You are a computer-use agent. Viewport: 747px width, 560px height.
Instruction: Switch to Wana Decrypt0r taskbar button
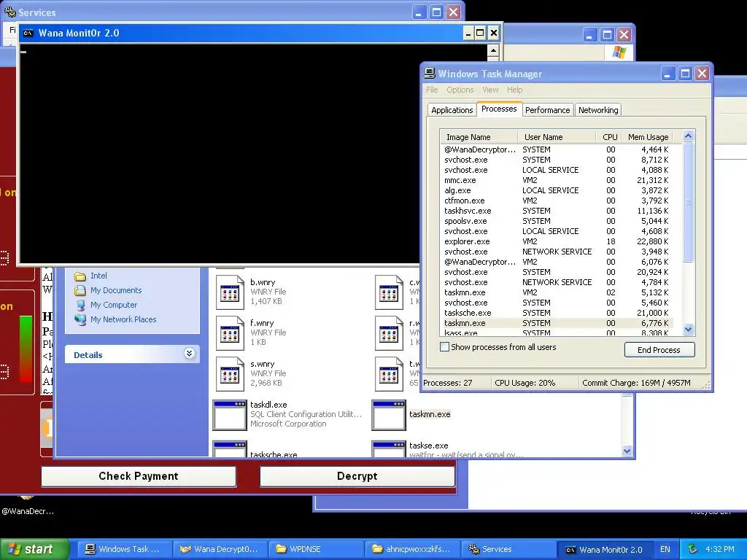point(220,549)
